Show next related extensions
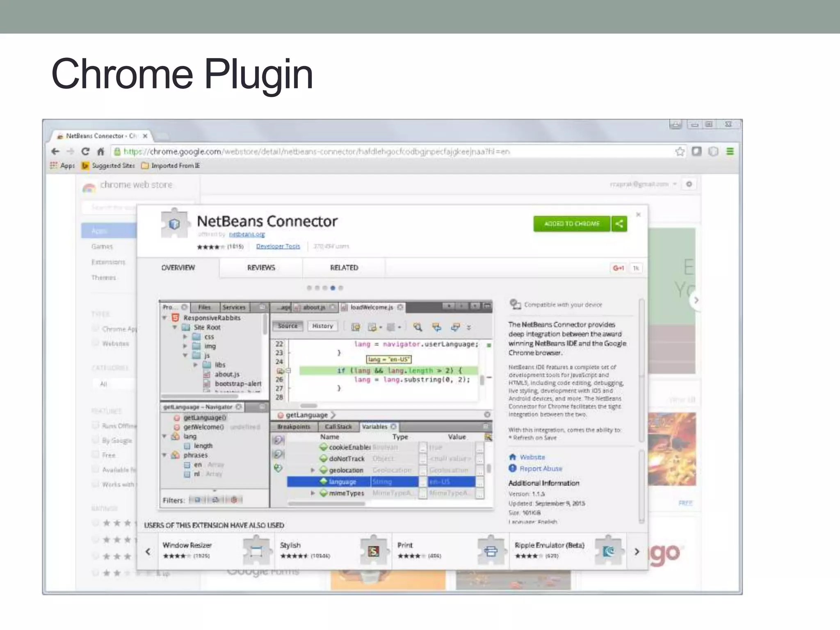Image resolution: width=840 pixels, height=630 pixels. coord(637,552)
